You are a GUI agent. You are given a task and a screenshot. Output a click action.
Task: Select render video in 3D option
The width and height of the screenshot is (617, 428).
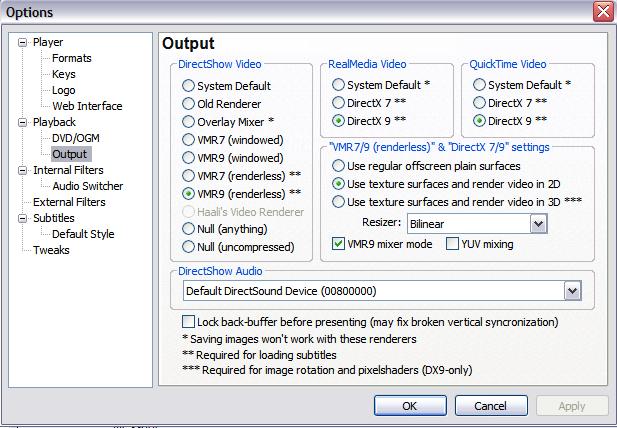(338, 202)
